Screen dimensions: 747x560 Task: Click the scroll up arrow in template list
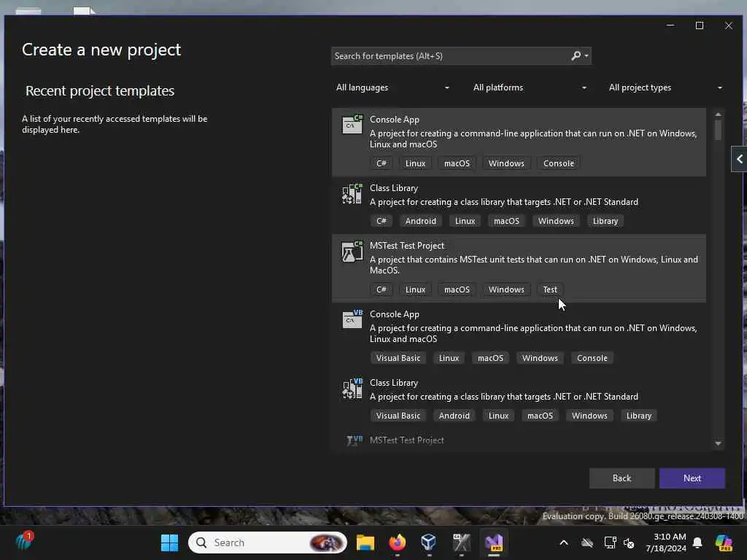pos(718,114)
